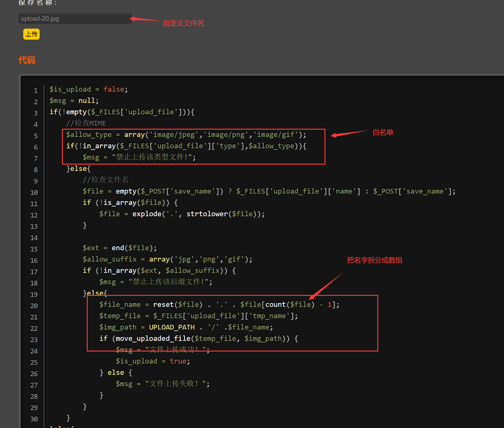Click code line "$is_upload = false;"

point(89,89)
